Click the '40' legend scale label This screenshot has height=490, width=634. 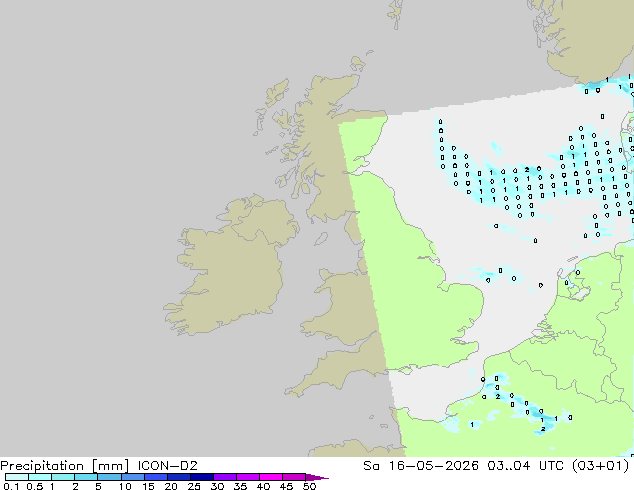(263, 486)
